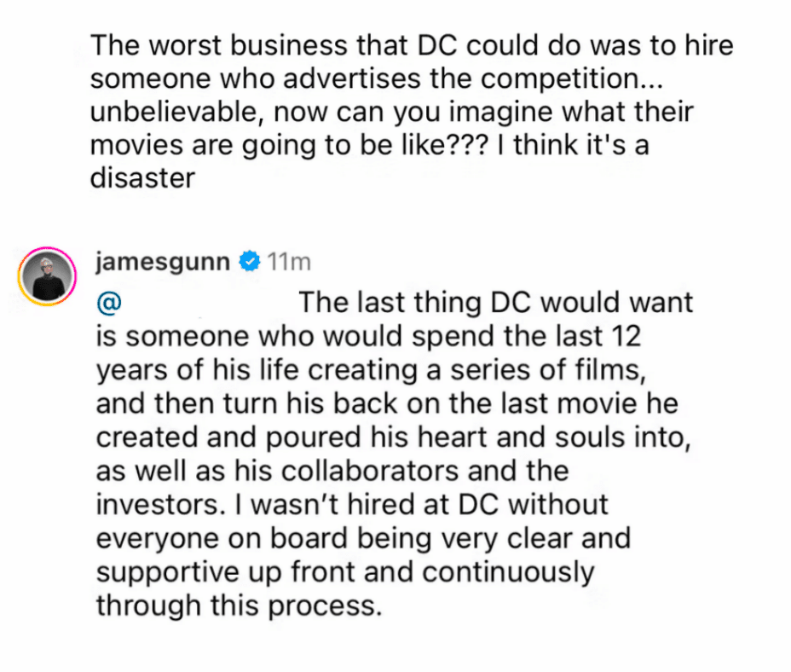Click the line 'as well as his collaborators'
This screenshot has height=672, width=791.
333,471
